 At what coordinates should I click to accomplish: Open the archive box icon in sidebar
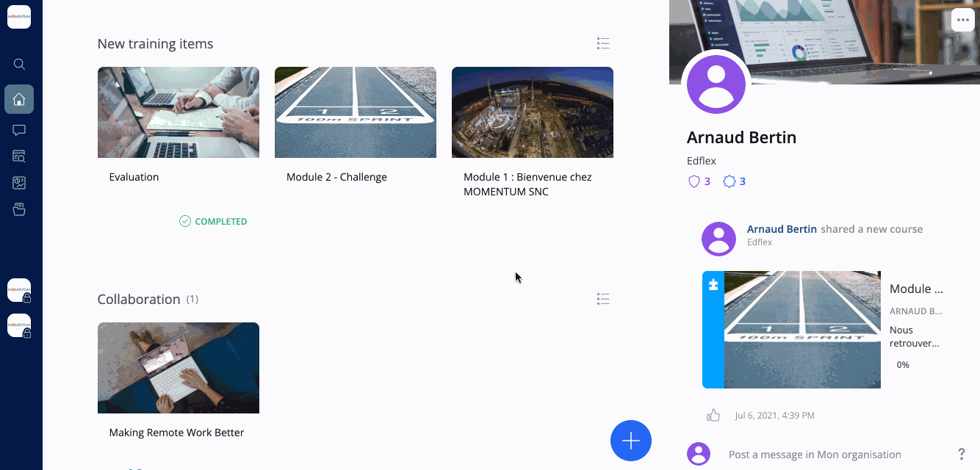tap(19, 209)
